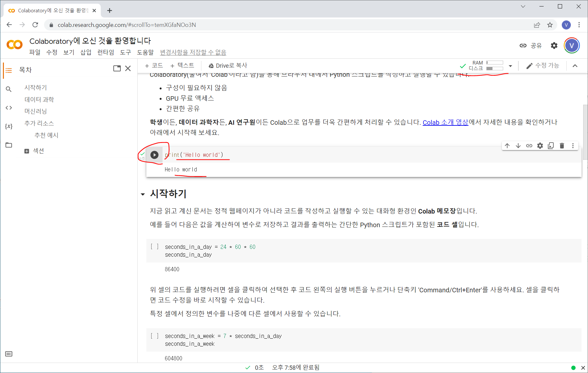Click the RAM usage bar

coord(494,63)
